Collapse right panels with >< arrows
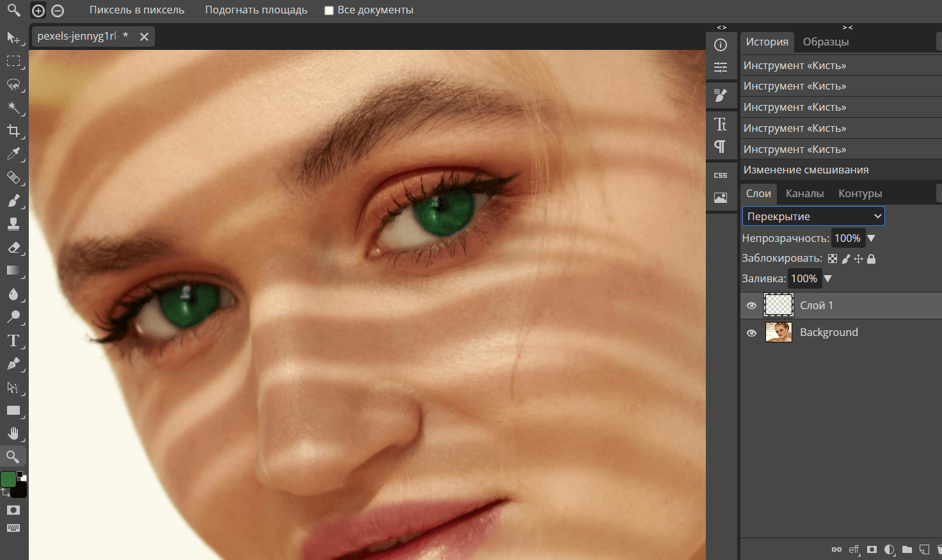 848,28
